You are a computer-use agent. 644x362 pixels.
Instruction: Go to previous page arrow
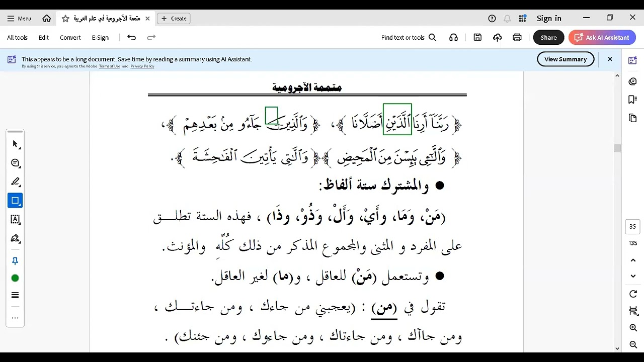(633, 260)
